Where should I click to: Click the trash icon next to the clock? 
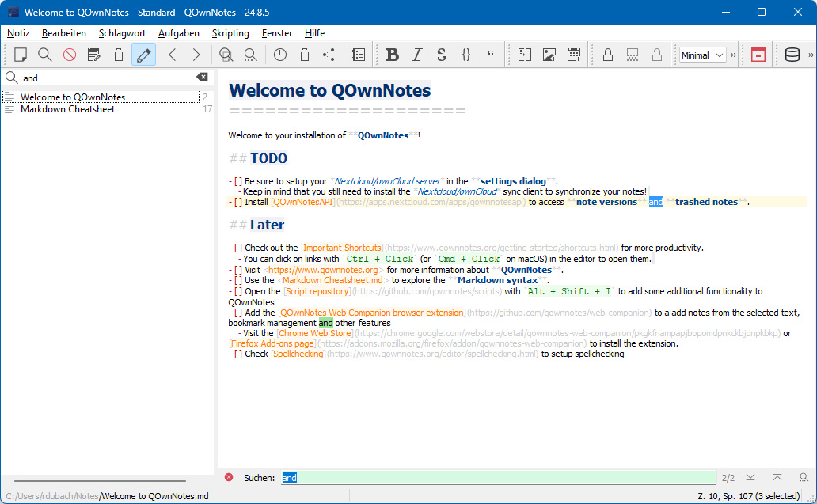click(x=305, y=55)
